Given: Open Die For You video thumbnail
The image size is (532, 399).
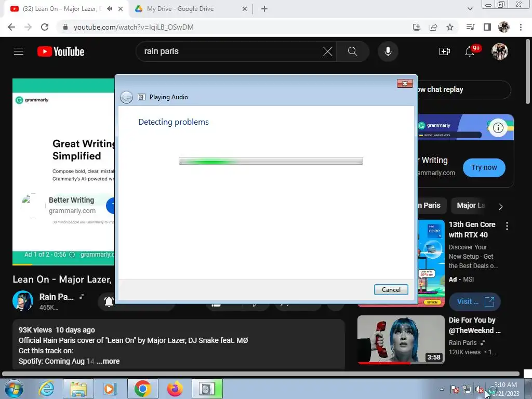Looking at the screenshot, I should click(x=401, y=340).
